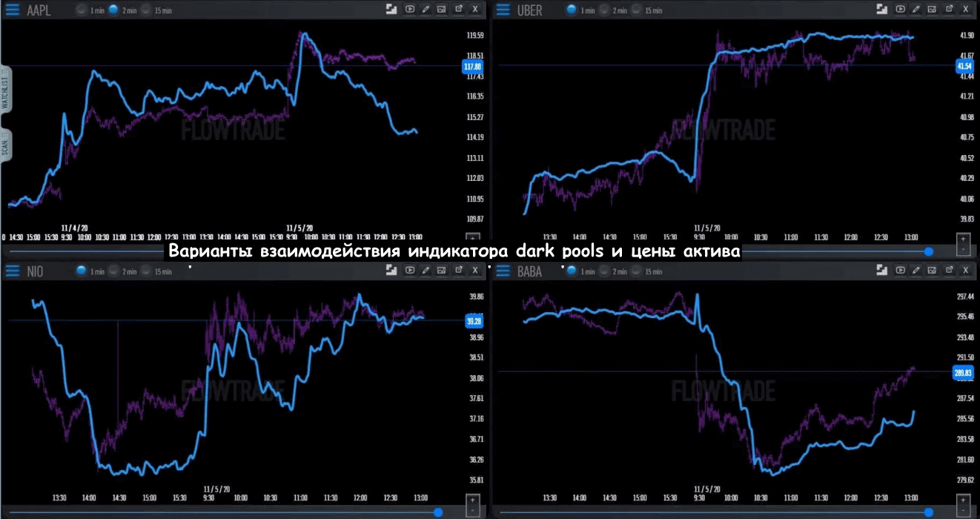Screen dimensions: 980x519
Task: Click the image snapshot icon on UBER chart
Action: [932, 10]
